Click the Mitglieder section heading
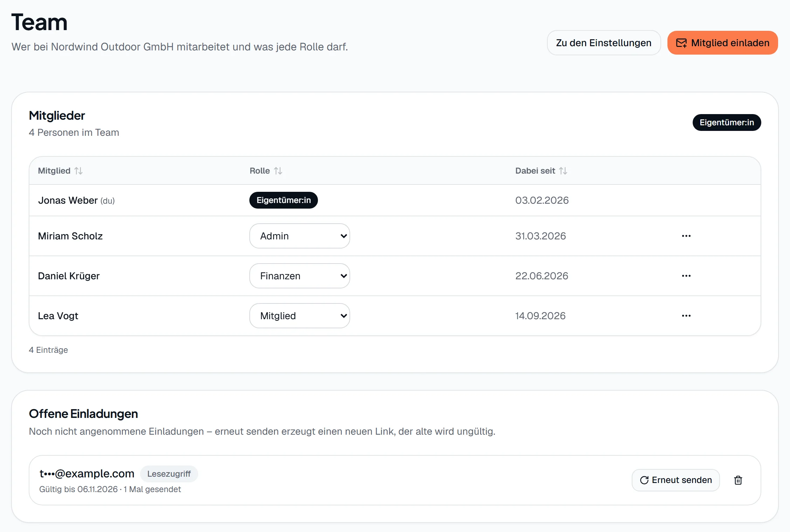The image size is (790, 532). (x=57, y=116)
